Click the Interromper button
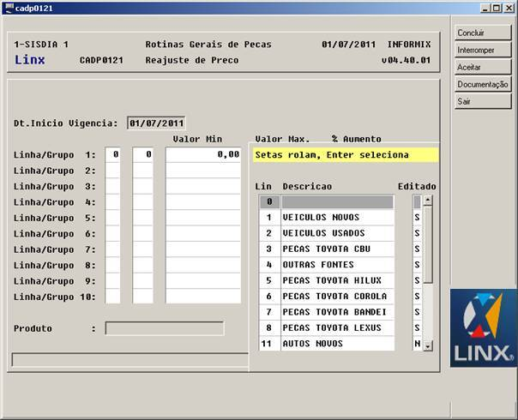Image resolution: width=518 pixels, height=420 pixels. coord(483,50)
